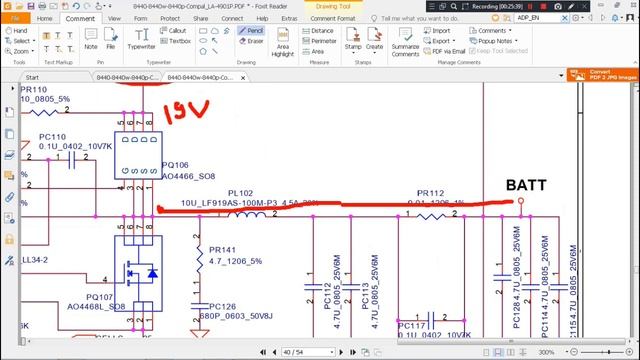Select the line drawing tool

215,51
